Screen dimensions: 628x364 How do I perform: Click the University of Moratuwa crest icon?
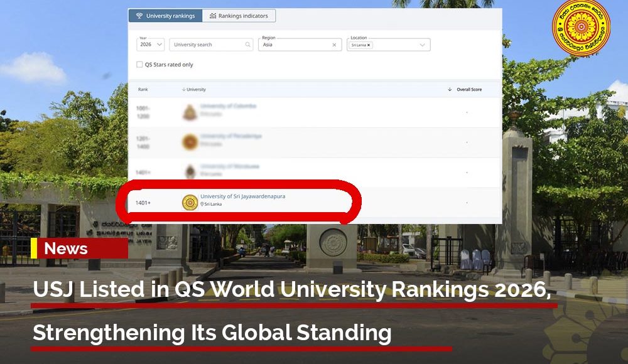189,171
